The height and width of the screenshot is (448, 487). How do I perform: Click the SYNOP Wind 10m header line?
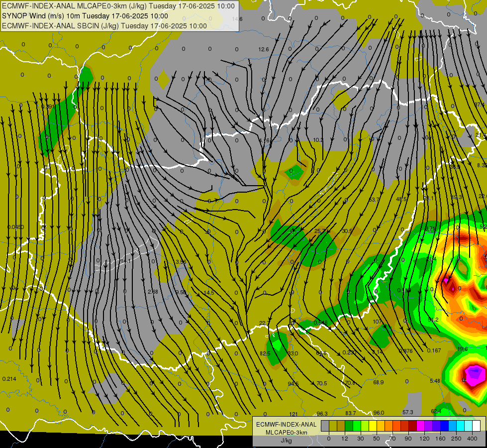point(85,16)
